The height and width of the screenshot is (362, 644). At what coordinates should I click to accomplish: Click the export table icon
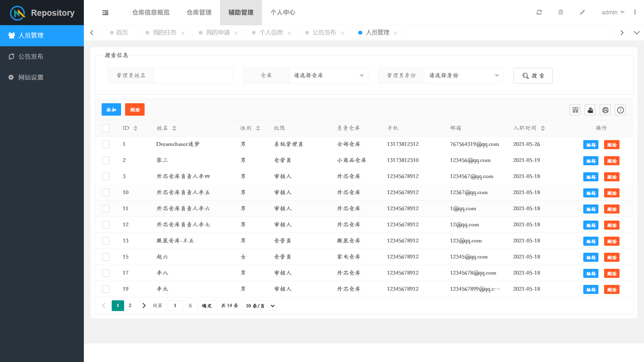pyautogui.click(x=590, y=110)
